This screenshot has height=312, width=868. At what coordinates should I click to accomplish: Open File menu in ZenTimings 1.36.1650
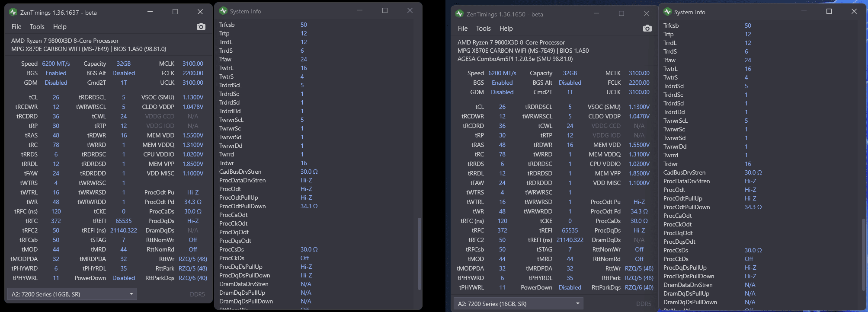click(463, 29)
